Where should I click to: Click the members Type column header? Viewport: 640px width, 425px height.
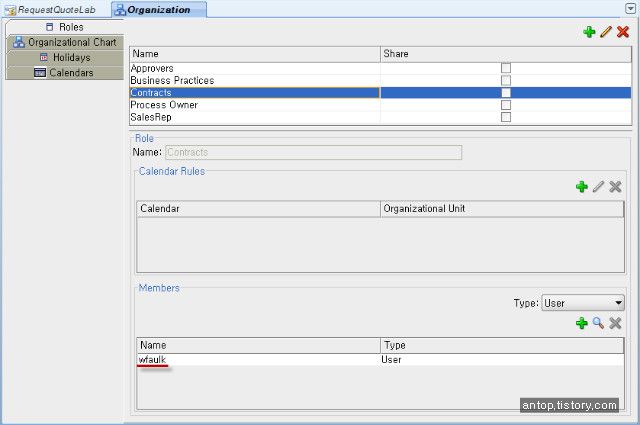coord(502,345)
